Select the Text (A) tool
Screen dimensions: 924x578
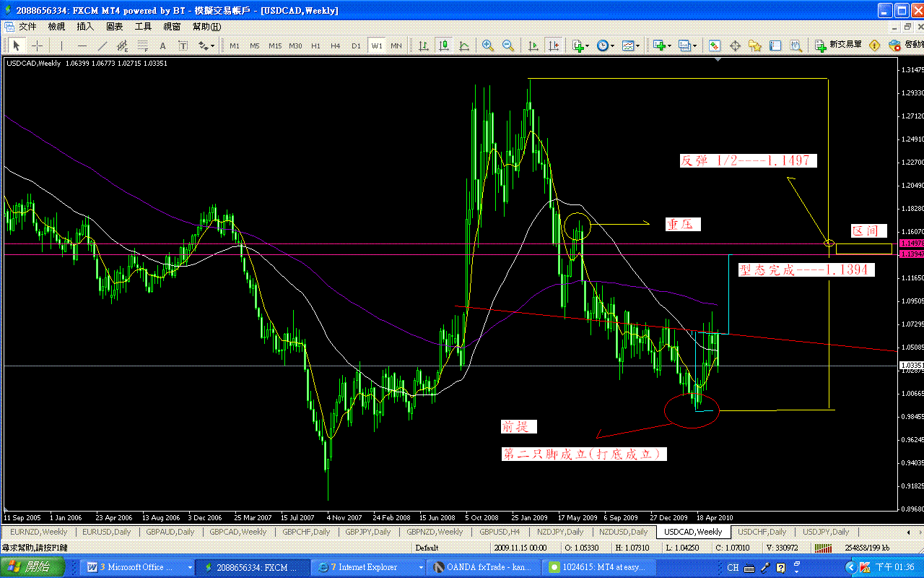pos(162,46)
